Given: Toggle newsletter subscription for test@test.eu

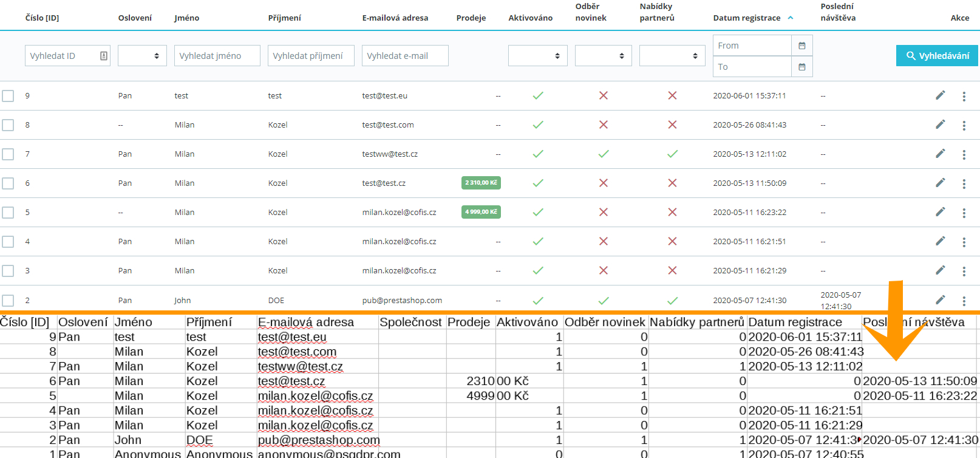Looking at the screenshot, I should 604,95.
